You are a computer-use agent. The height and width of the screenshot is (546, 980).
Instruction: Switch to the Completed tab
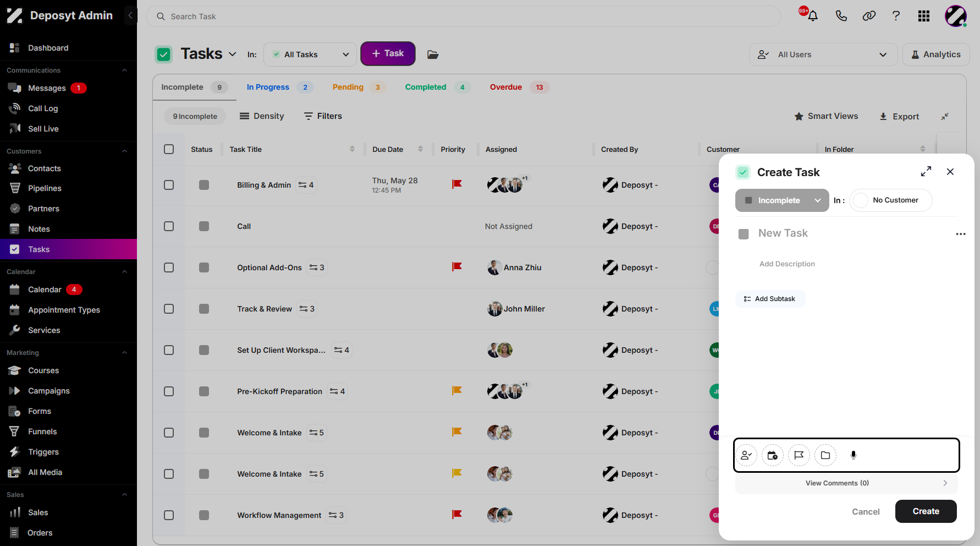(x=438, y=87)
